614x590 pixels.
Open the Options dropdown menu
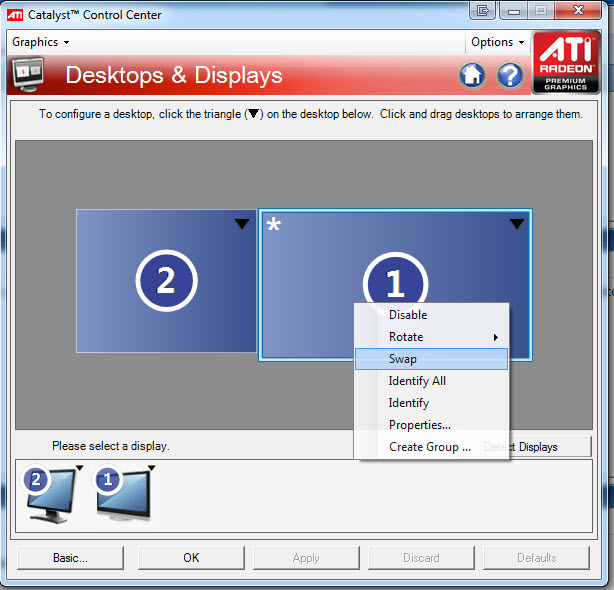(497, 42)
